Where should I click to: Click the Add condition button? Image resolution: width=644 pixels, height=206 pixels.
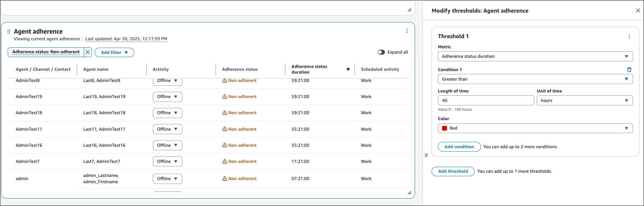pyautogui.click(x=459, y=147)
